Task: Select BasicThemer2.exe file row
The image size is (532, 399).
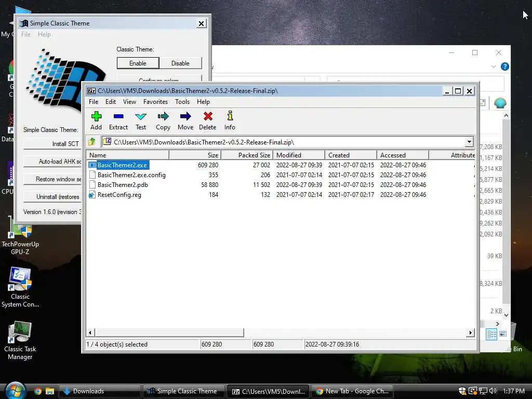Action: coord(281,165)
